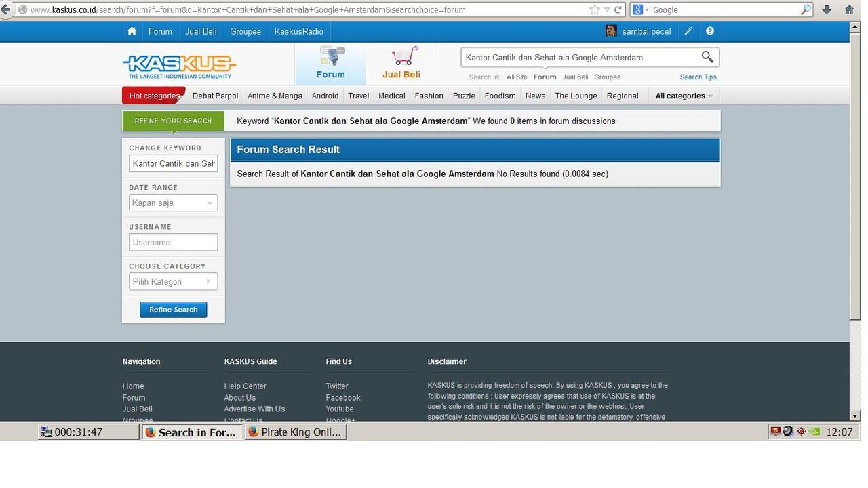868x488 pixels.
Task: Search in Forum option
Action: [x=545, y=77]
